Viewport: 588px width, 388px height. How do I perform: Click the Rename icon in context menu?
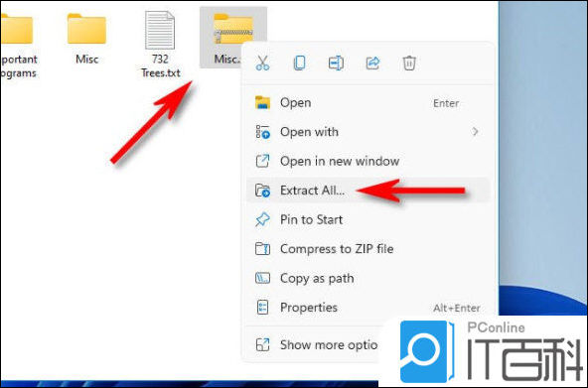[x=336, y=63]
